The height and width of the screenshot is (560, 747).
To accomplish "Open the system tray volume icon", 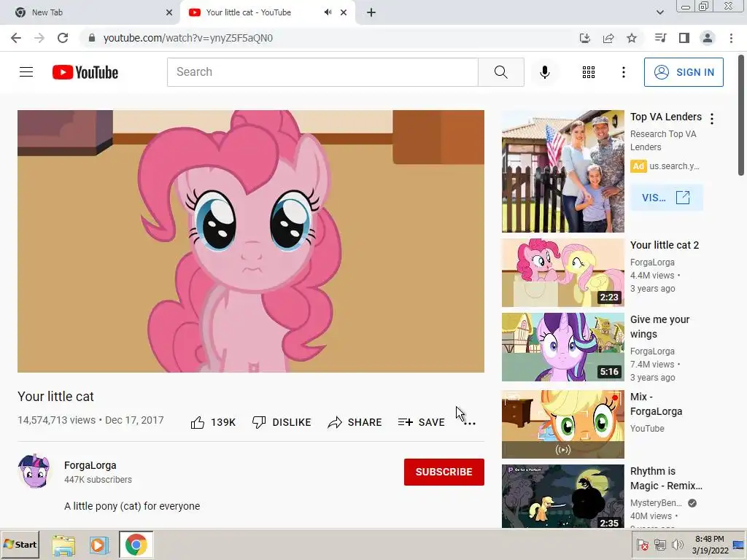I will pos(677,544).
